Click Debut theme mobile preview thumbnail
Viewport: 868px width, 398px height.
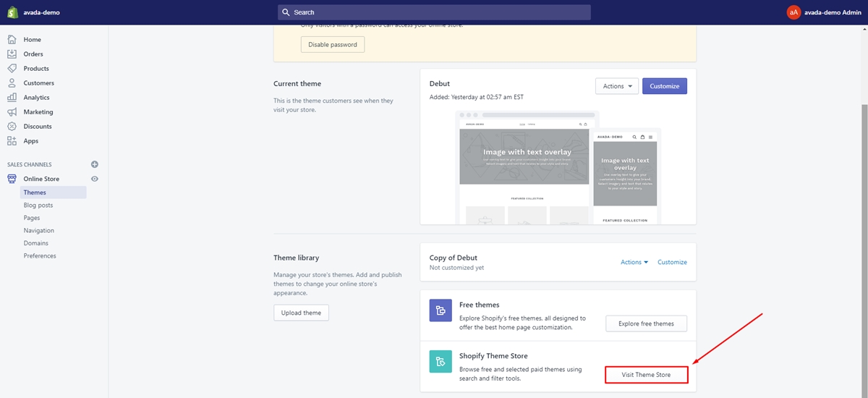(x=626, y=177)
